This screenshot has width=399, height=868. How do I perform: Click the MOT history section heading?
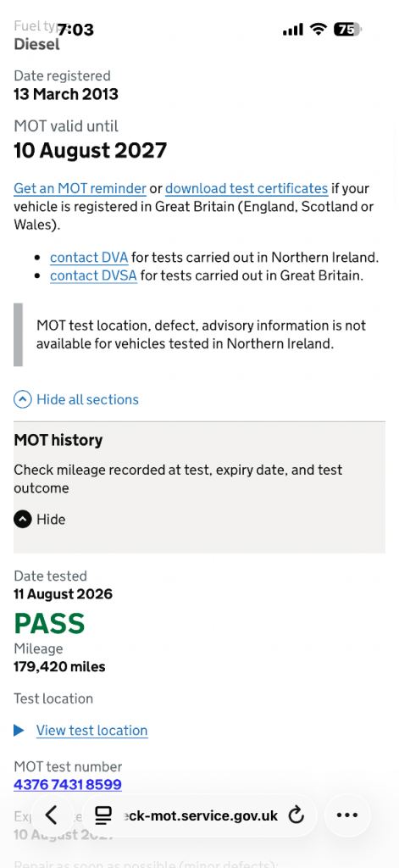pyautogui.click(x=58, y=440)
